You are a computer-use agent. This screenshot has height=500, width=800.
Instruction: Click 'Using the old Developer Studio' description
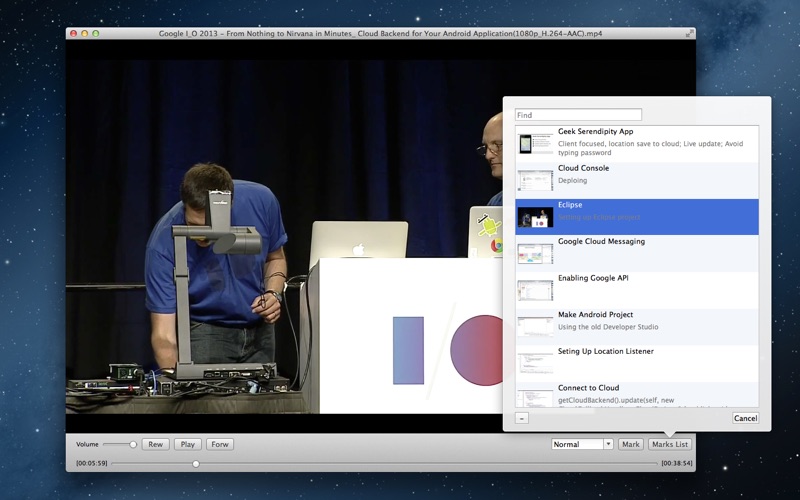(x=608, y=327)
